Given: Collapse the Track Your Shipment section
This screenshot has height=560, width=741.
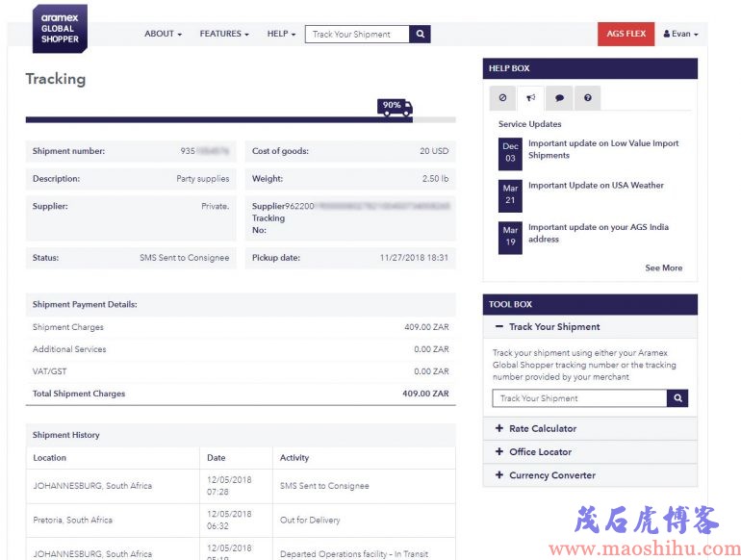Looking at the screenshot, I should click(x=590, y=327).
